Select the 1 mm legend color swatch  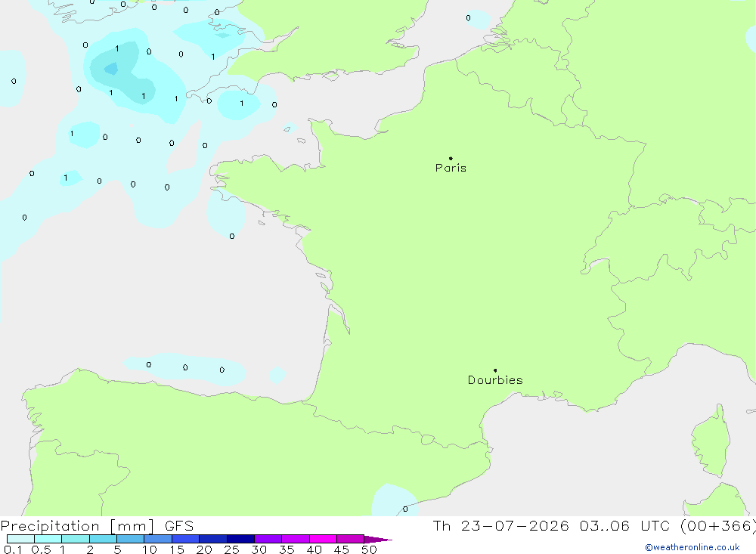(x=76, y=539)
